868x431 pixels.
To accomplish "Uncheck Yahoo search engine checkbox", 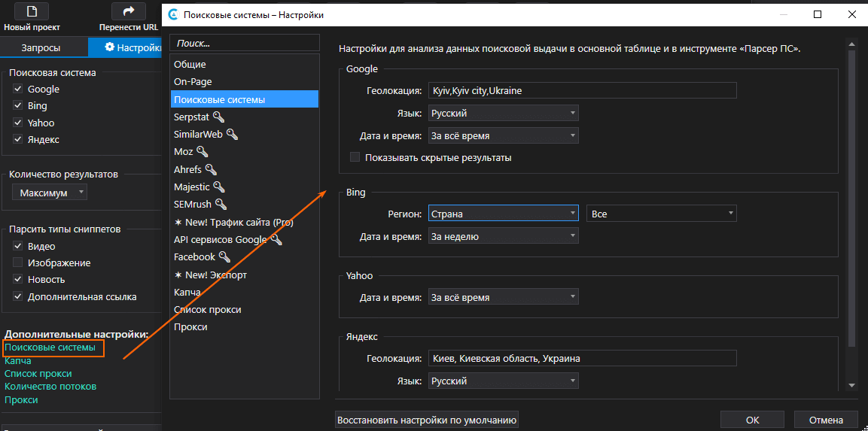I will 18,123.
